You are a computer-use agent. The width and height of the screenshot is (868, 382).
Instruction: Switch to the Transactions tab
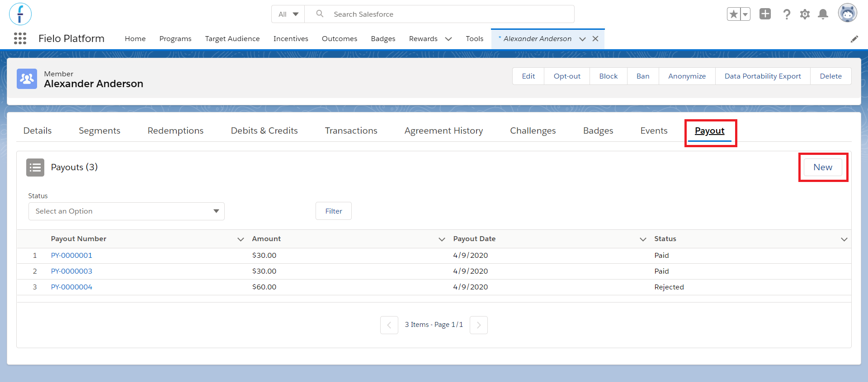(x=351, y=130)
